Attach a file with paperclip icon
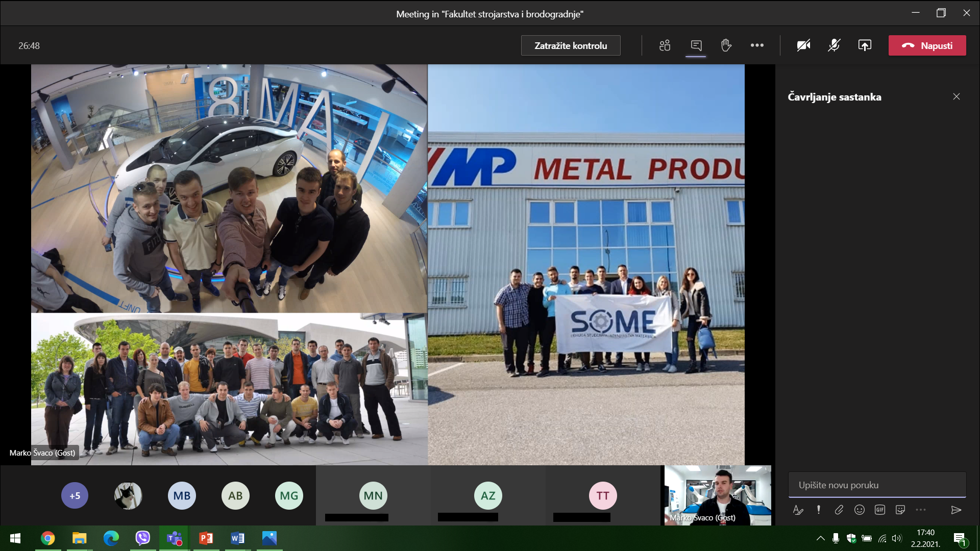Screen dimensions: 980x551 pos(839,510)
